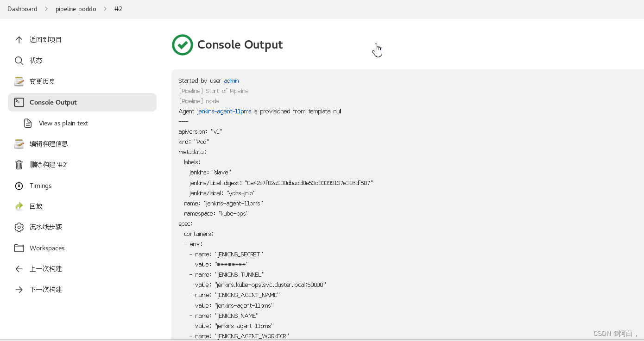The height and width of the screenshot is (341, 644).
Task: Click the green build success status icon
Action: [183, 45]
